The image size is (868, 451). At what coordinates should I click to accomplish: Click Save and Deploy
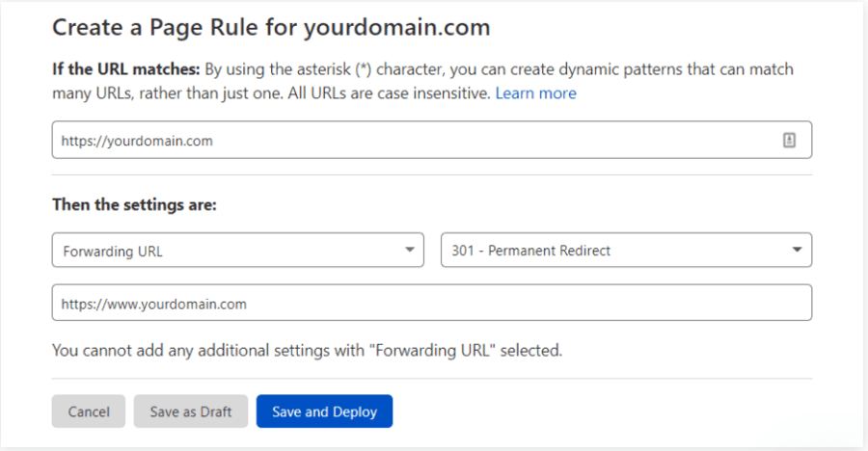[x=324, y=411]
